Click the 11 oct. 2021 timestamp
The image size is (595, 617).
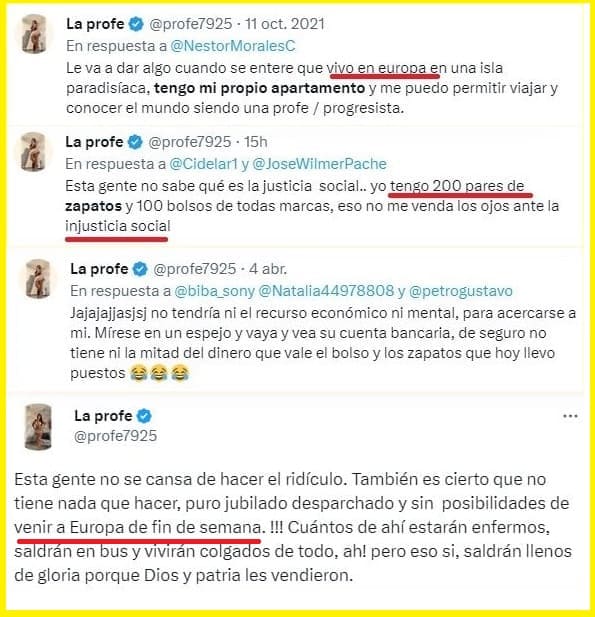[x=285, y=24]
